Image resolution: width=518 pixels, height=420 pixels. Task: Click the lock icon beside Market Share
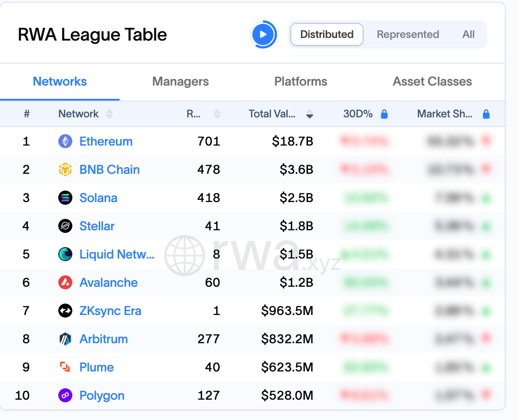click(x=486, y=114)
